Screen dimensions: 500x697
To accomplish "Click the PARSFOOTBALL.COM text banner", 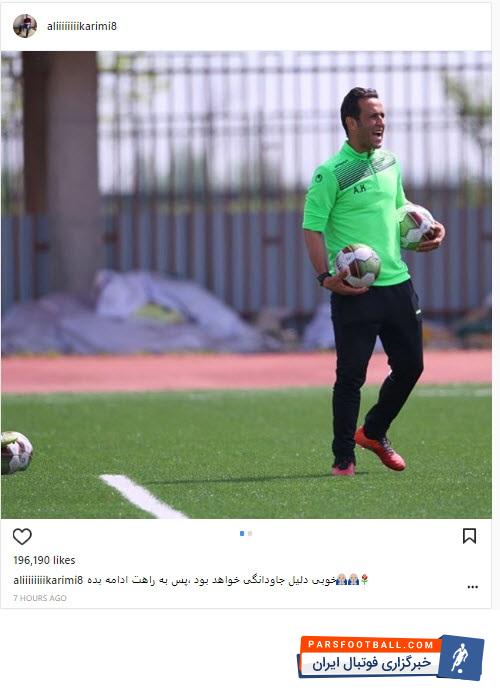I will [x=370, y=645].
